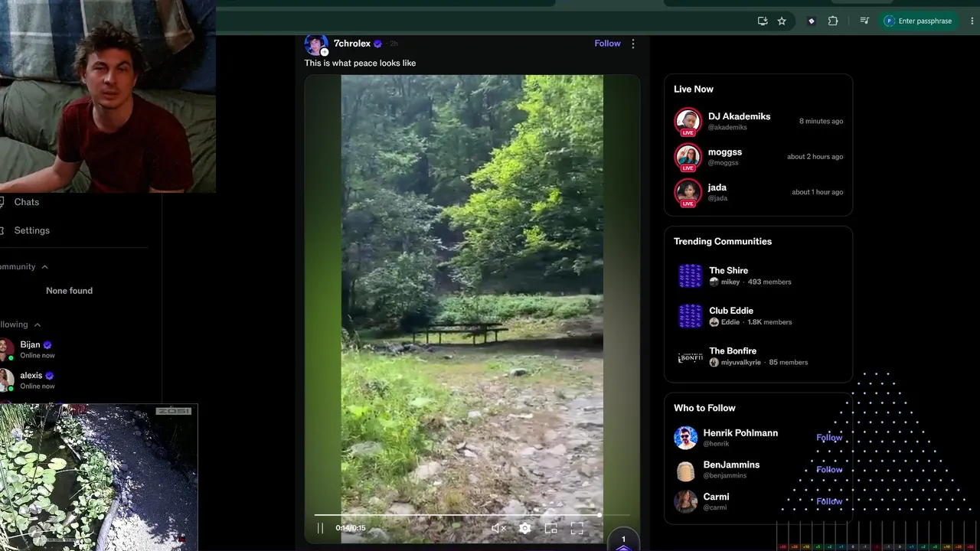Open Carmi profile name
Image resolution: width=980 pixels, height=551 pixels.
pyautogui.click(x=716, y=497)
